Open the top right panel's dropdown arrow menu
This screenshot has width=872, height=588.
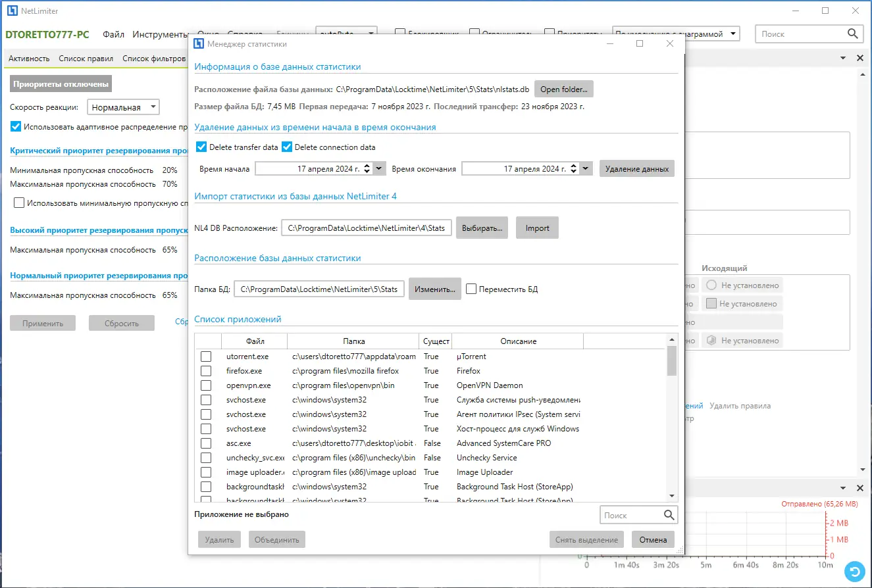coord(843,59)
